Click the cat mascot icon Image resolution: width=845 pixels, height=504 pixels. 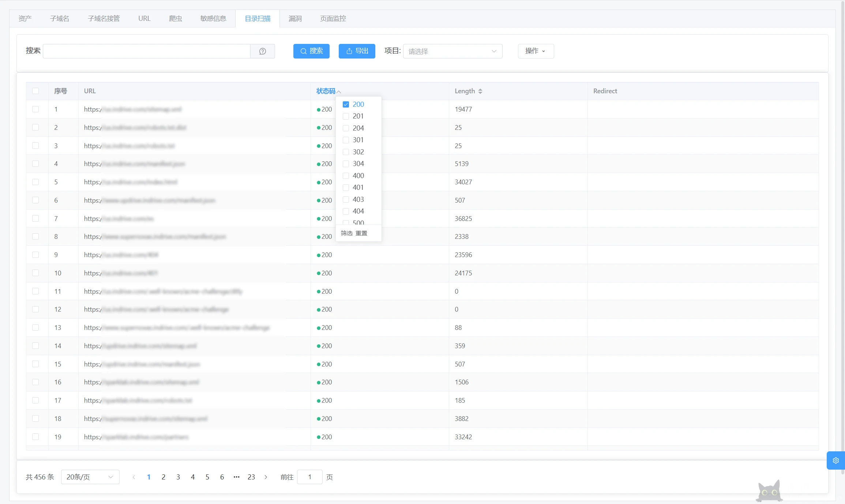(x=769, y=491)
